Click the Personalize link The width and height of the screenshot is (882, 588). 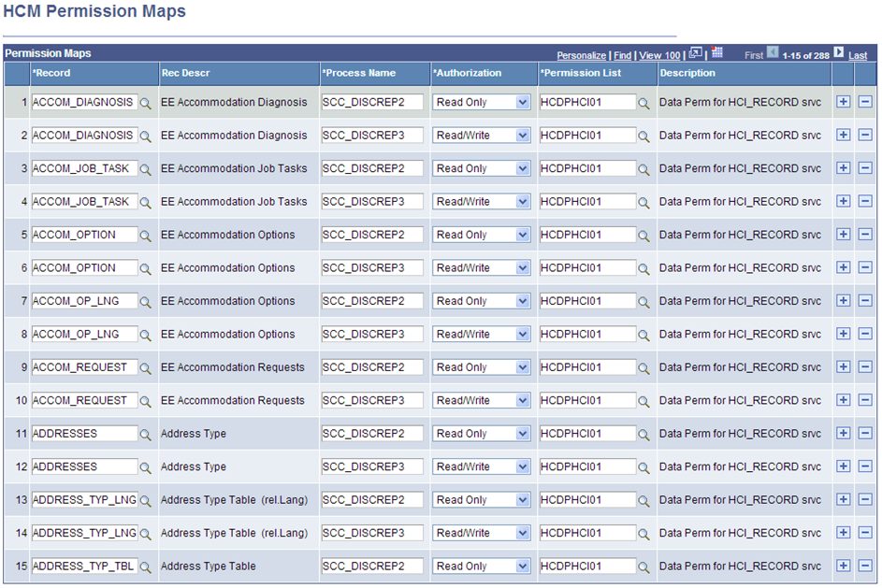(x=582, y=55)
